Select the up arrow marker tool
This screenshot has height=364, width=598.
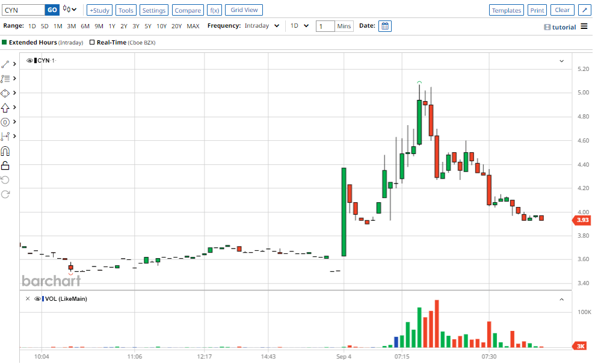5,108
